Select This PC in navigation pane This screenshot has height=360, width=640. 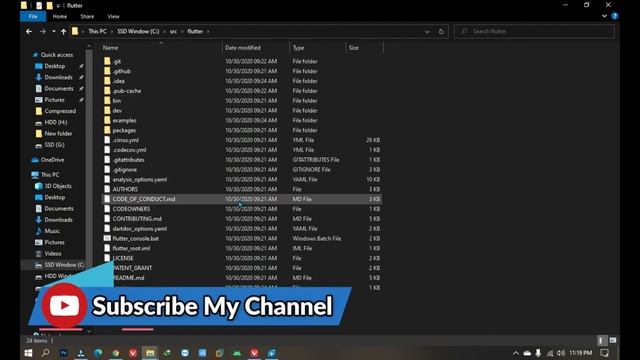click(50, 175)
